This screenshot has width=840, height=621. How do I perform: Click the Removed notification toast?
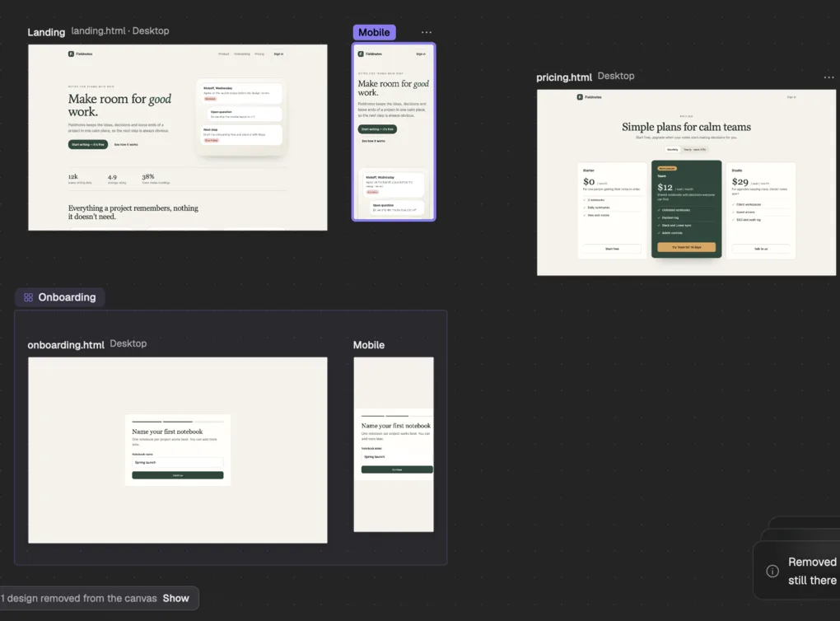(x=797, y=570)
